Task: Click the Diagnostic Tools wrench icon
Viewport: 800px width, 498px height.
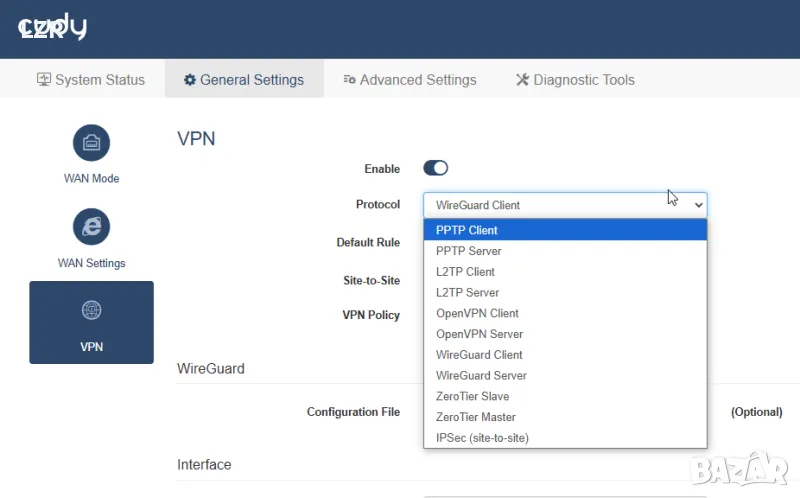Action: coord(522,79)
